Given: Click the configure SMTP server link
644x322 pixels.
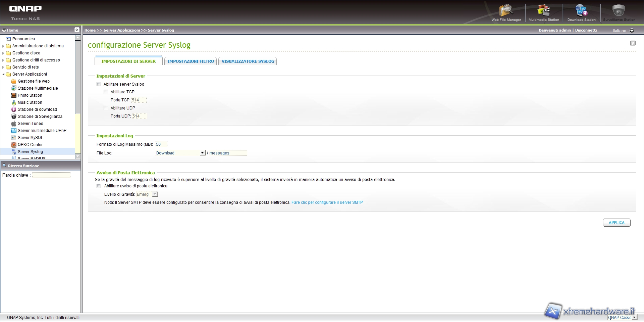Looking at the screenshot, I should coord(327,202).
